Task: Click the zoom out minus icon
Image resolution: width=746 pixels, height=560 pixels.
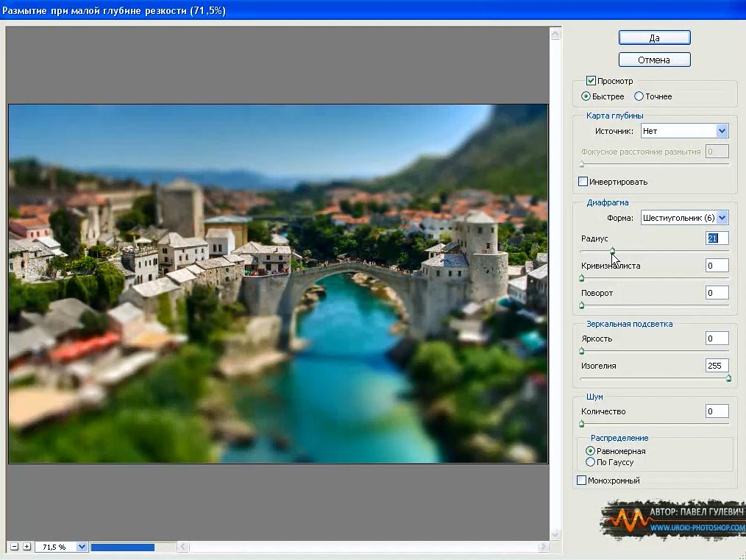Action: tap(14, 547)
